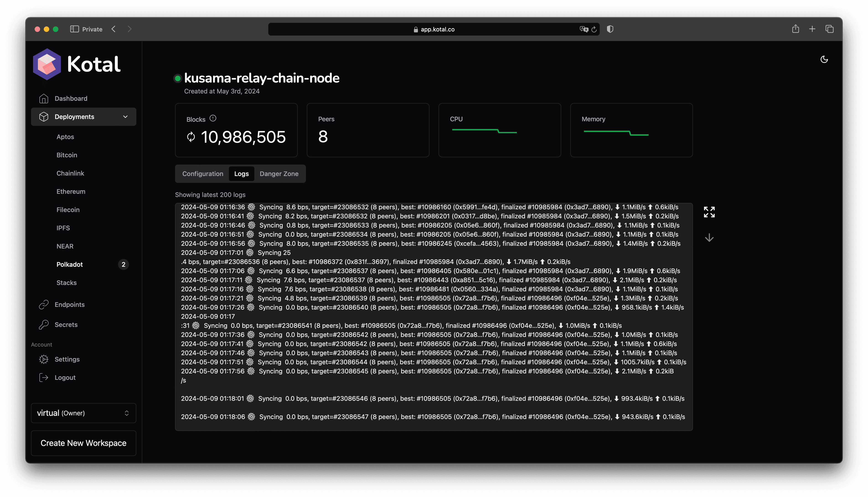The height and width of the screenshot is (497, 868).
Task: Click the green node status indicator
Action: coord(177,78)
